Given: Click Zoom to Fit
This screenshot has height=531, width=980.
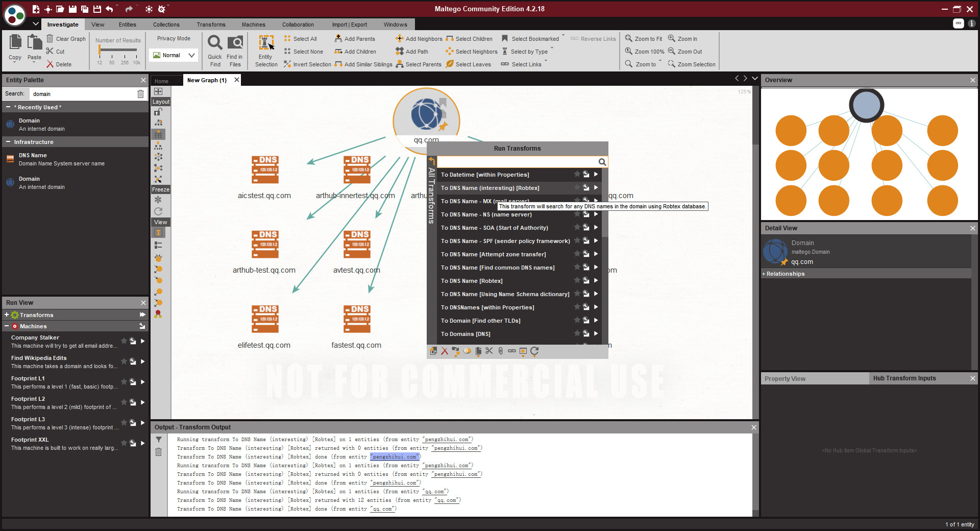Looking at the screenshot, I should [644, 39].
